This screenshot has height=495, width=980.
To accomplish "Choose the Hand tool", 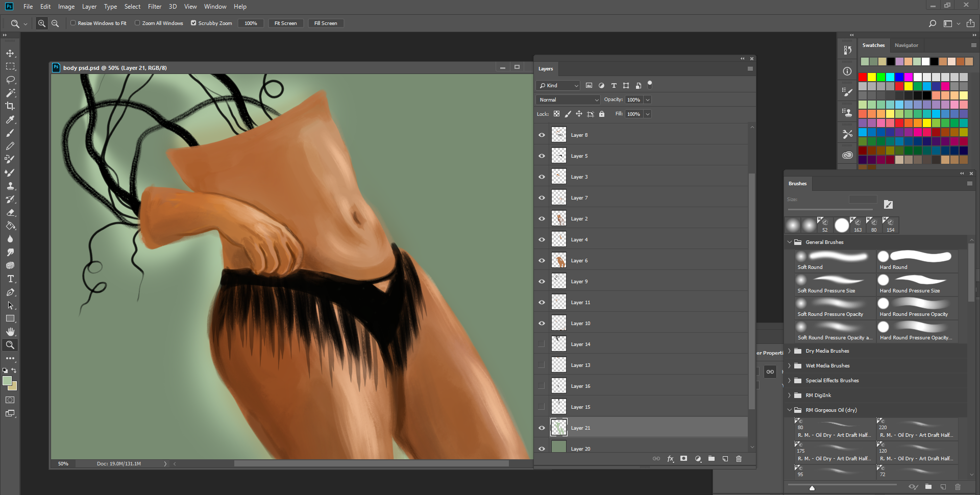I will (10, 332).
